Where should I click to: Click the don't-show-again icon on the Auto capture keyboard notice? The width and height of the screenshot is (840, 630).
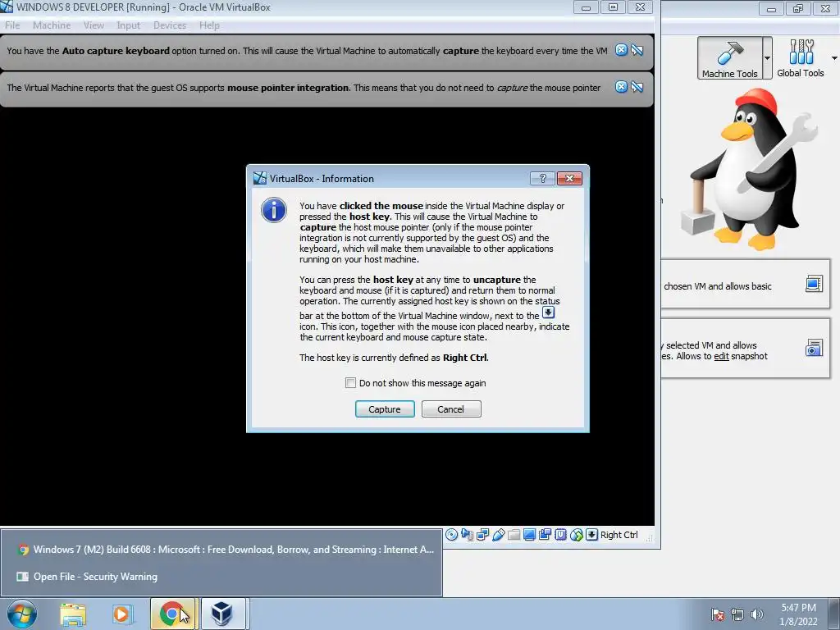point(637,50)
